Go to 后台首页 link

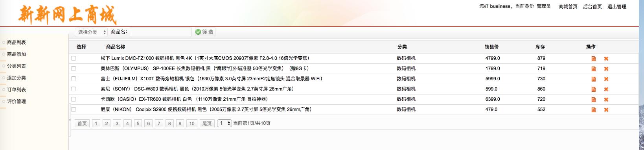(x=592, y=7)
